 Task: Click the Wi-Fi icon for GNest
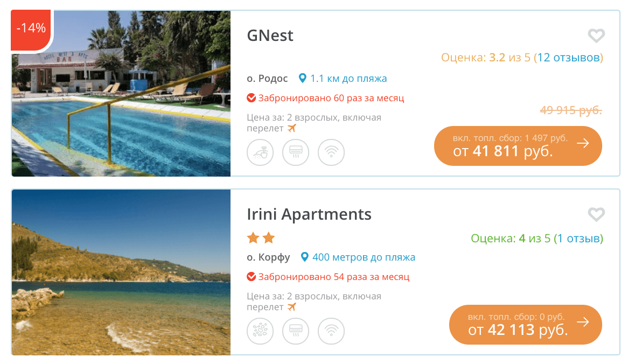point(331,152)
